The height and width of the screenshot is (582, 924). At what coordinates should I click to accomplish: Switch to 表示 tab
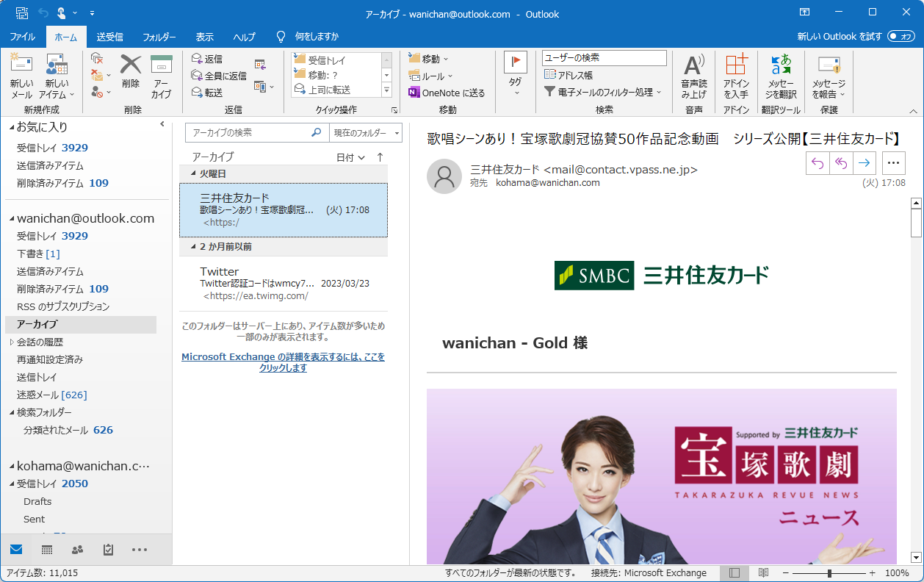[x=205, y=36]
